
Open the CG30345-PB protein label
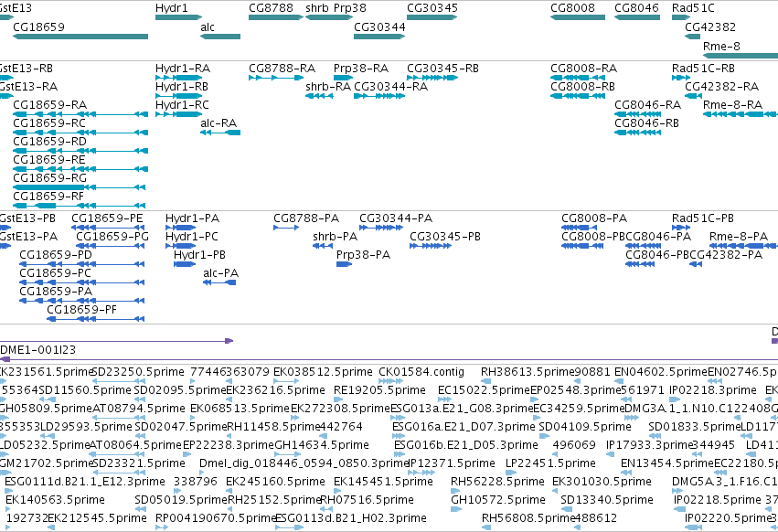[445, 237]
